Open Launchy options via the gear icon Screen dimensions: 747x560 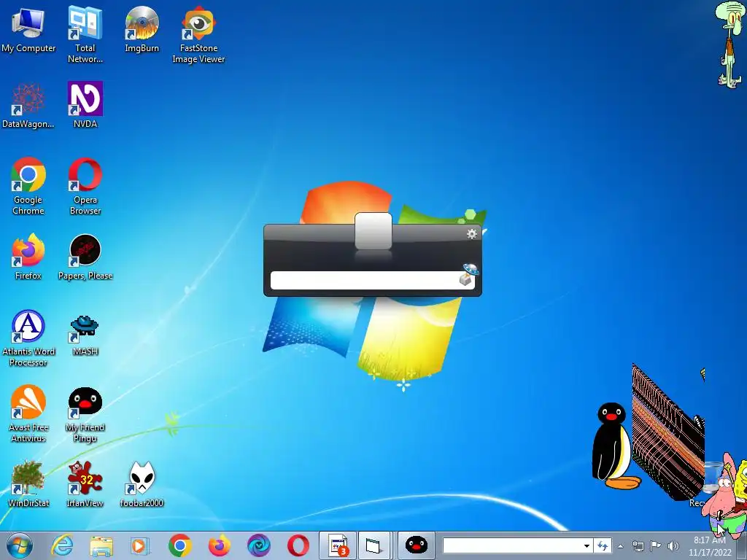(x=472, y=234)
